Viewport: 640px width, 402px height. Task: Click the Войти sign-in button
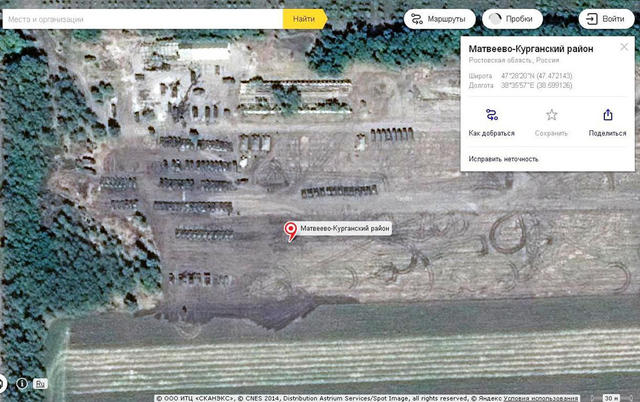606,19
